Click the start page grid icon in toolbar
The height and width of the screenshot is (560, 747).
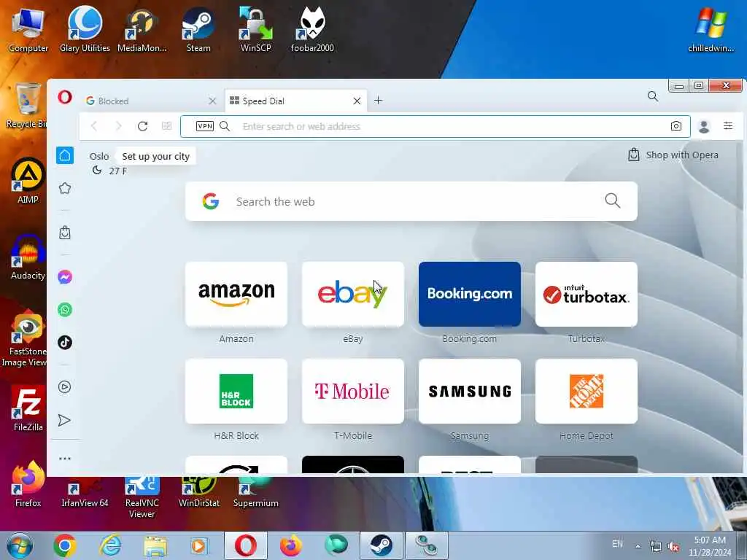pos(167,126)
